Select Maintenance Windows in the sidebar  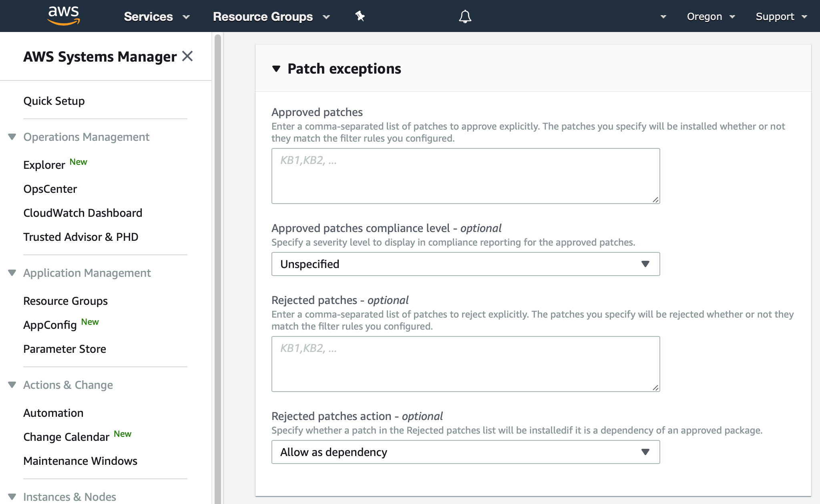pyautogui.click(x=80, y=460)
